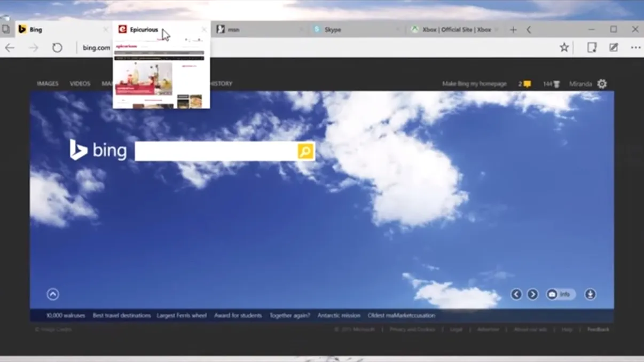This screenshot has height=362, width=644.
Task: Refresh the Bing page
Action: [x=57, y=48]
